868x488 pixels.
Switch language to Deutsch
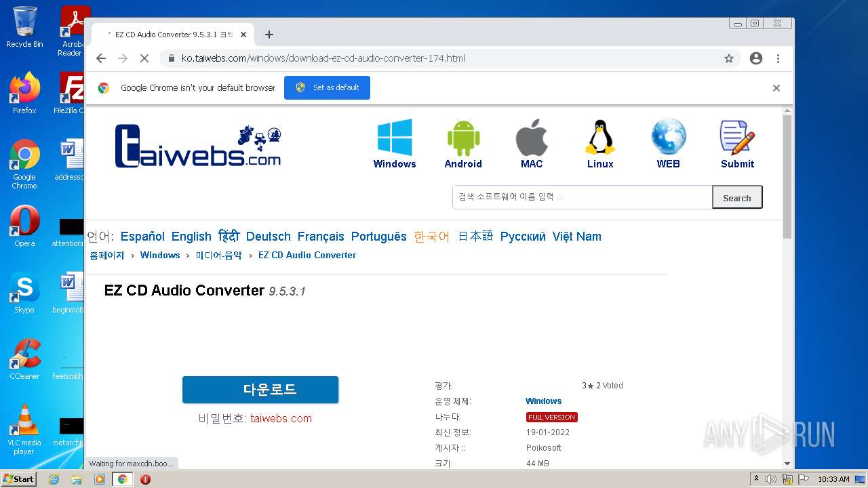pyautogui.click(x=269, y=237)
